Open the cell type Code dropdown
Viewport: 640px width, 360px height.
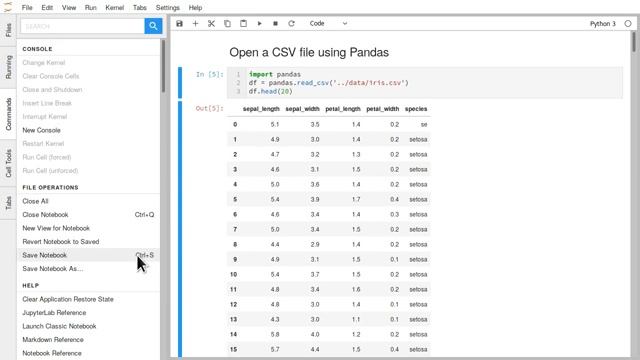[x=328, y=24]
